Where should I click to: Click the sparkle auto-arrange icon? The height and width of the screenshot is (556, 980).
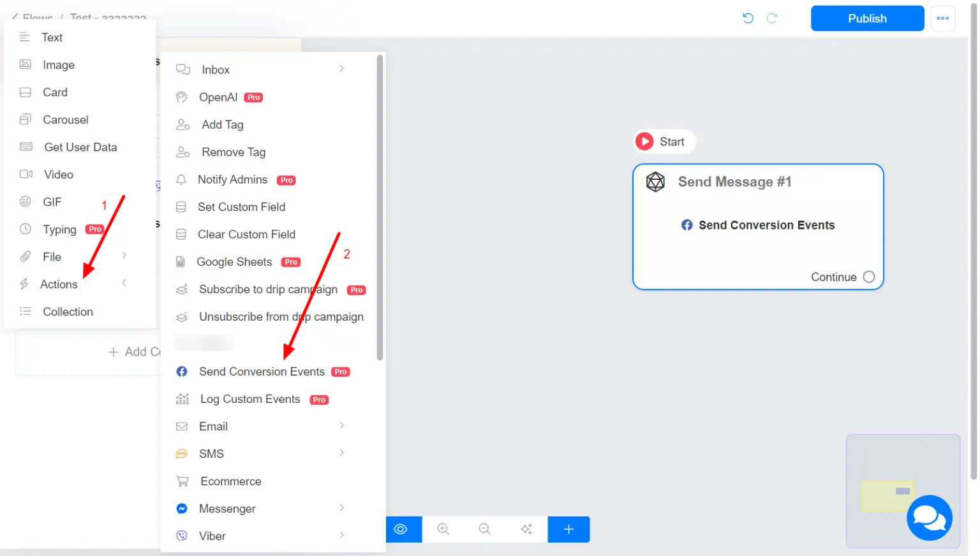[526, 529]
